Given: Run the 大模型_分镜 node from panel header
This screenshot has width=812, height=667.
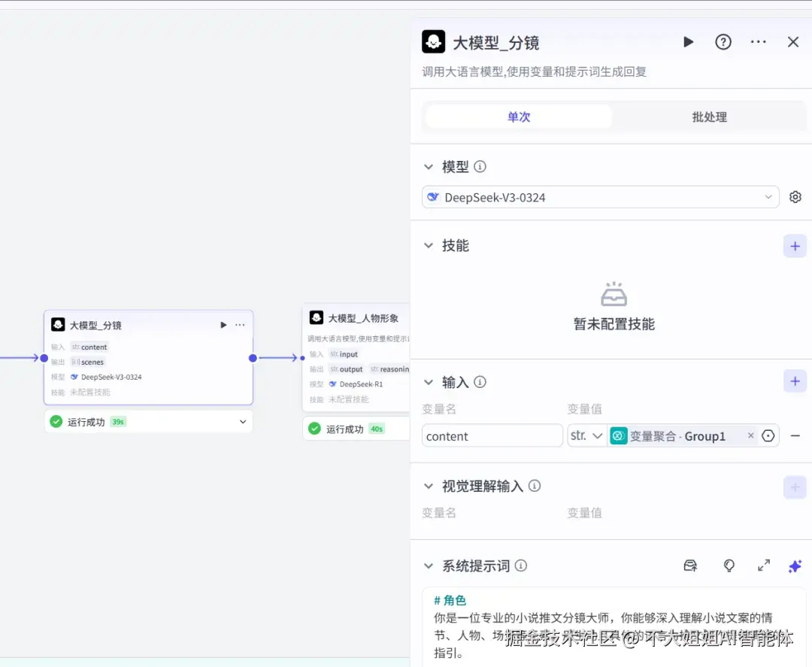Looking at the screenshot, I should (x=689, y=42).
